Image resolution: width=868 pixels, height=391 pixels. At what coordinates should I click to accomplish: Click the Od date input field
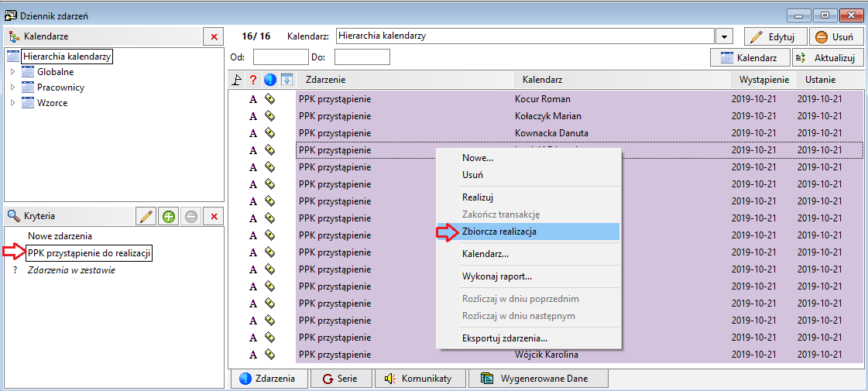click(280, 57)
